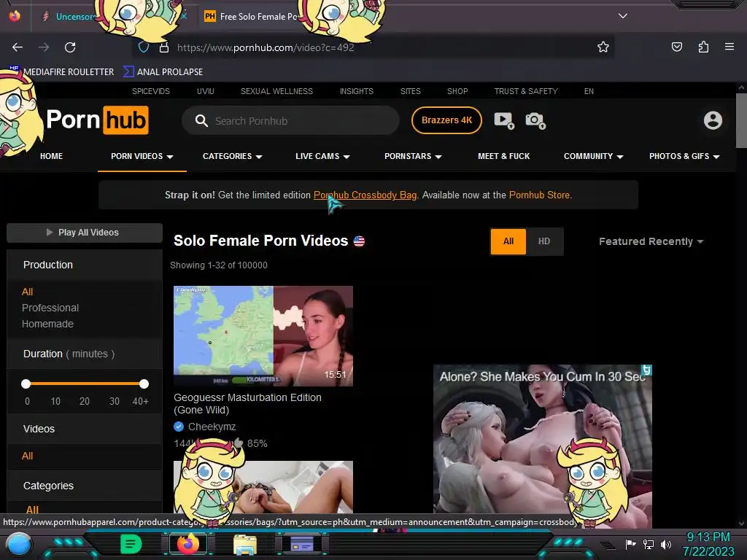This screenshot has width=747, height=560.
Task: Click the verified badge next to Cheekymz
Action: pyautogui.click(x=179, y=426)
